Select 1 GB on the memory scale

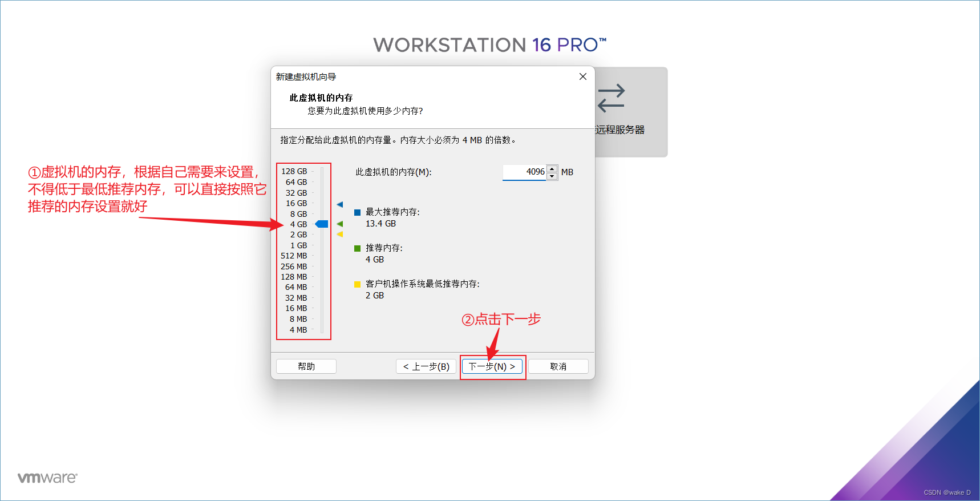(x=299, y=245)
